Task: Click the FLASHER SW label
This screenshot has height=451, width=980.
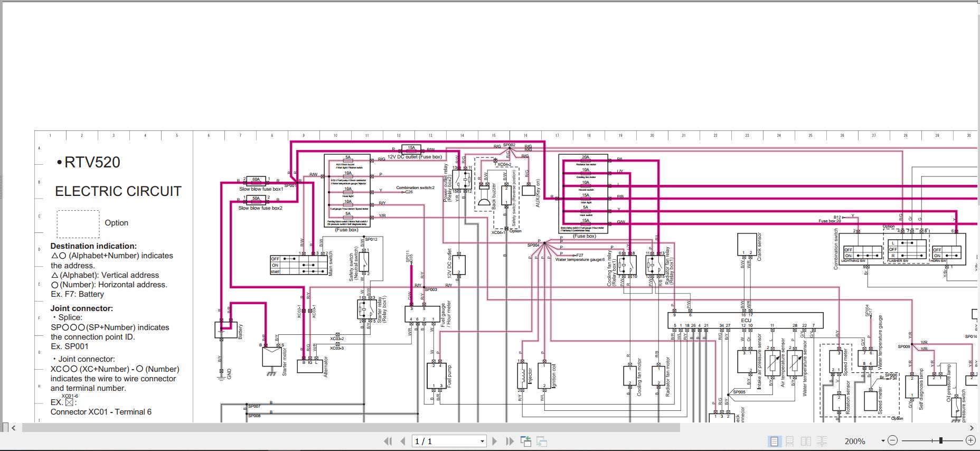Action: pyautogui.click(x=898, y=261)
